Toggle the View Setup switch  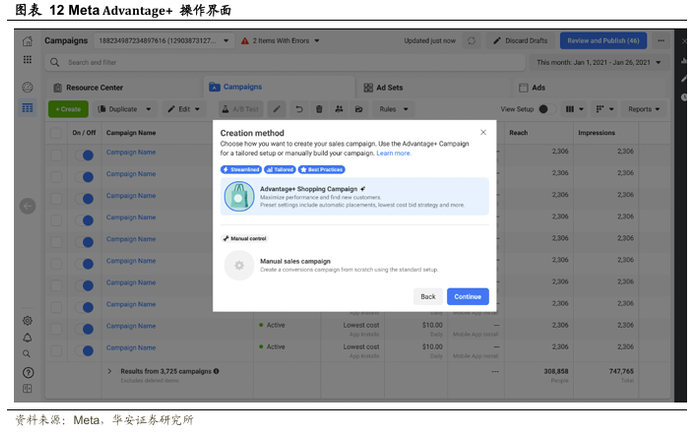pyautogui.click(x=546, y=109)
